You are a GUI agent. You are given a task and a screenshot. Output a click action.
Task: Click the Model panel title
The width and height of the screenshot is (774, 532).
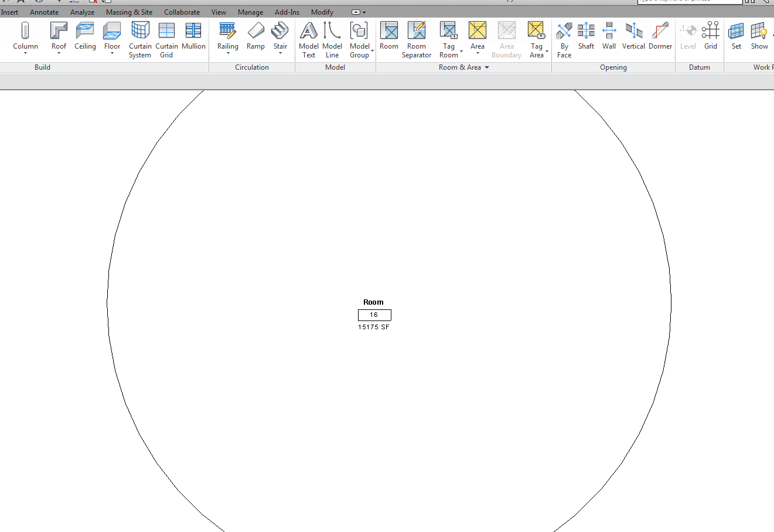(335, 67)
